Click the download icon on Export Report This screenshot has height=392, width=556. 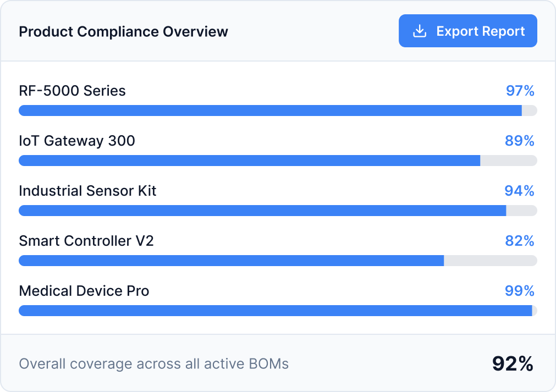[420, 31]
